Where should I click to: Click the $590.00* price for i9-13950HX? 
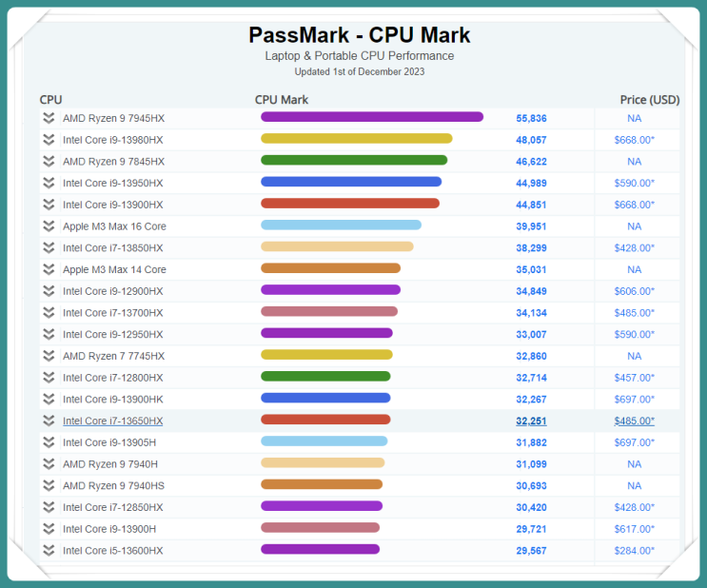[x=634, y=183]
